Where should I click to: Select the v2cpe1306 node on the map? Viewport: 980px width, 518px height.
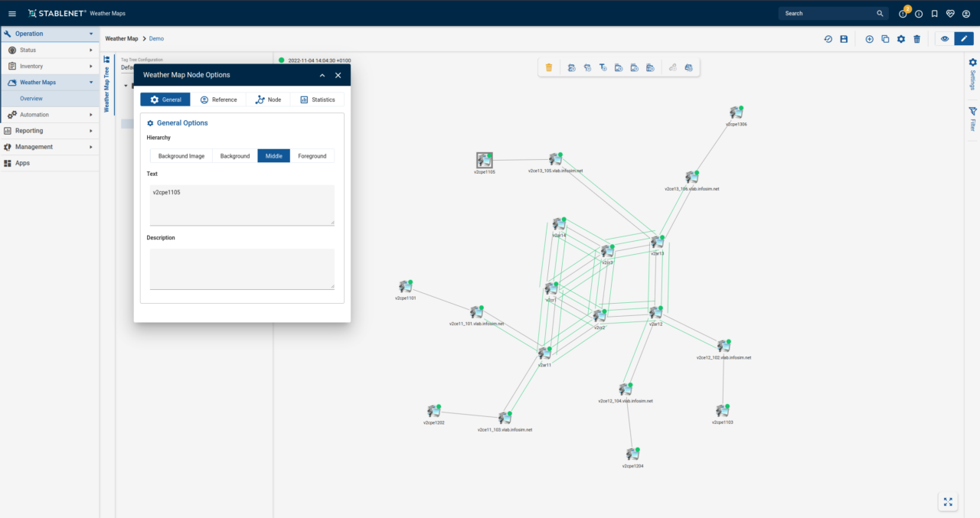pos(737,112)
